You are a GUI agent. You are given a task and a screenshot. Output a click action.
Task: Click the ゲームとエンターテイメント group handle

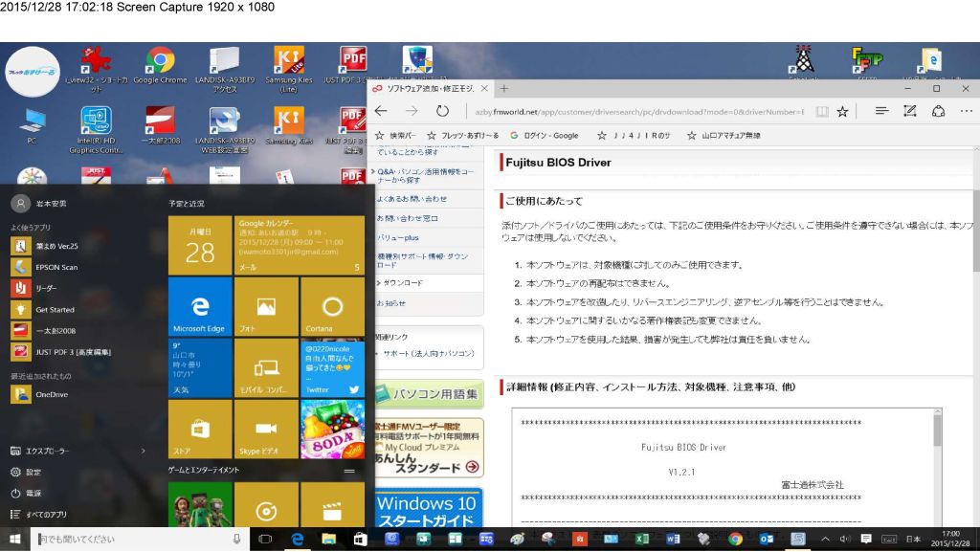click(349, 471)
